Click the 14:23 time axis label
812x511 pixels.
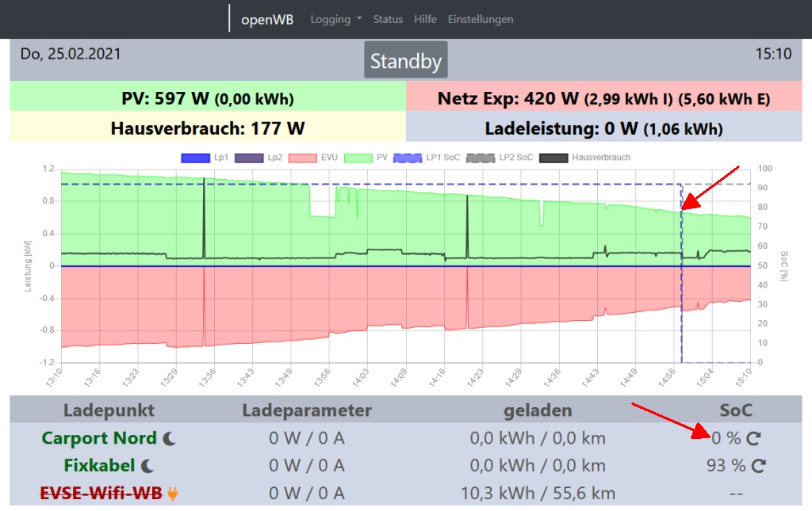(474, 378)
